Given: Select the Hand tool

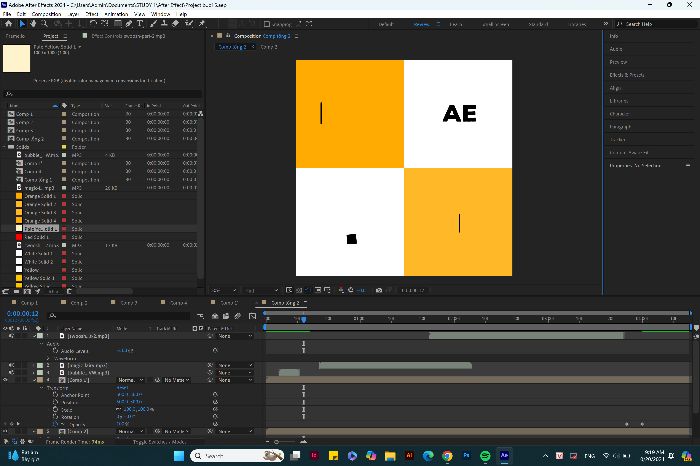Looking at the screenshot, I should coord(33,24).
